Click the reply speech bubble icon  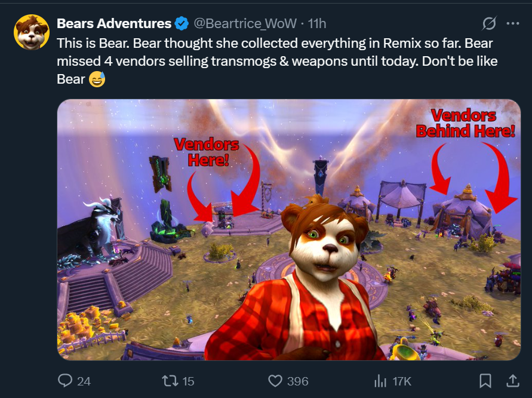coord(65,381)
